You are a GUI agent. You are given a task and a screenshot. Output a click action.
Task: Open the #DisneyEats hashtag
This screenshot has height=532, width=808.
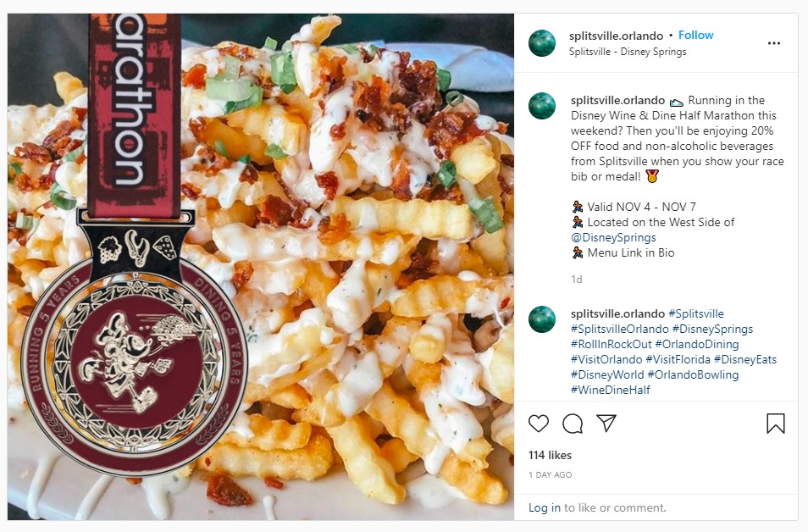click(x=745, y=359)
